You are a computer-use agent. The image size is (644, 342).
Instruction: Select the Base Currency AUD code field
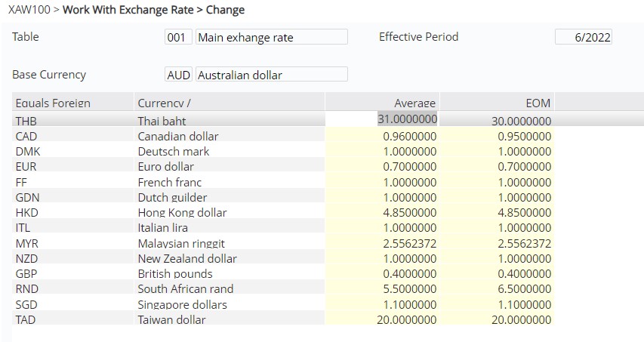point(178,74)
